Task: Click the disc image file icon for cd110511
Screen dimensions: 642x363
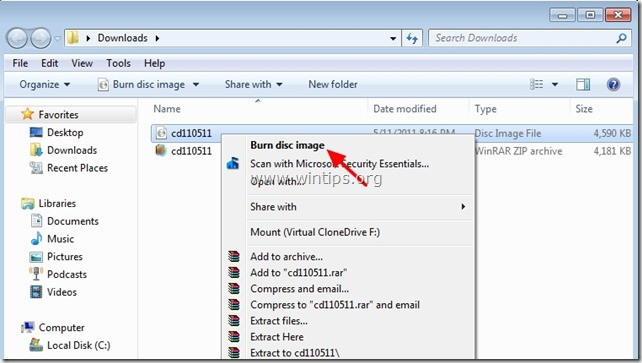Action: (x=162, y=133)
